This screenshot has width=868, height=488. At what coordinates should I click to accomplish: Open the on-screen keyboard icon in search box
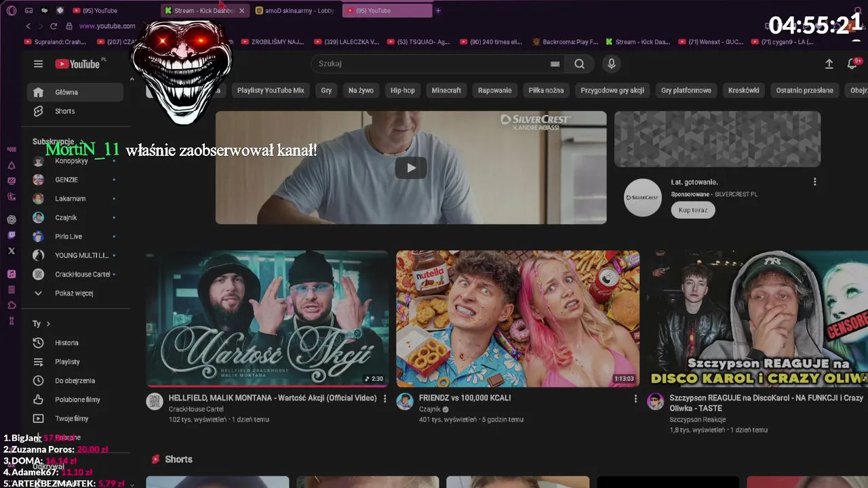coord(555,64)
